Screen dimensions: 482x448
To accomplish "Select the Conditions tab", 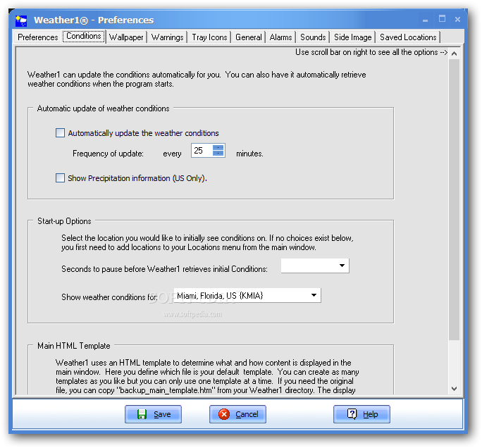I will (84, 36).
